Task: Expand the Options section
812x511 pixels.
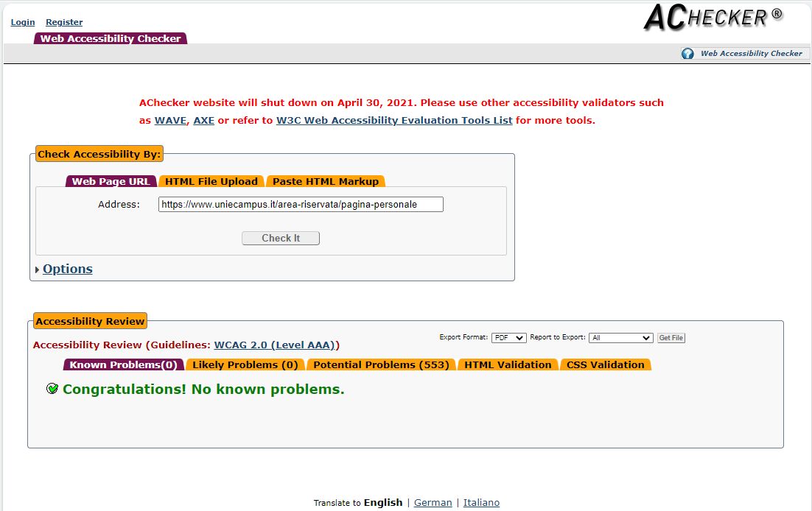Action: [67, 269]
